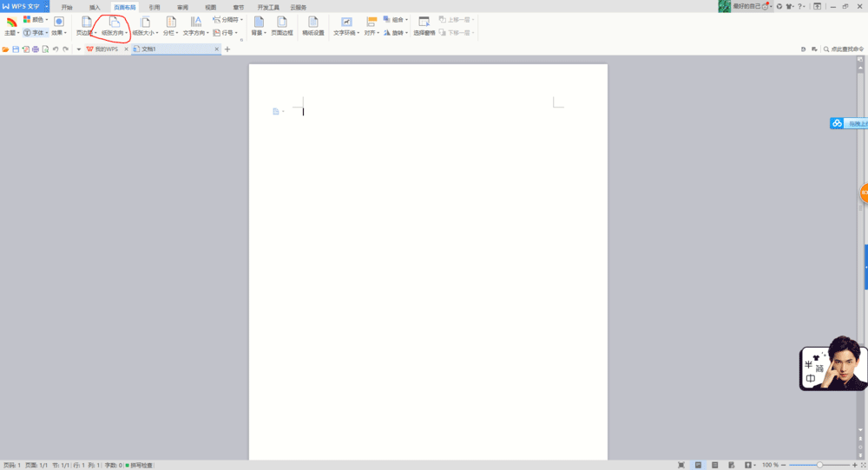Open the 颜色 theme colors dropdown

[x=36, y=19]
